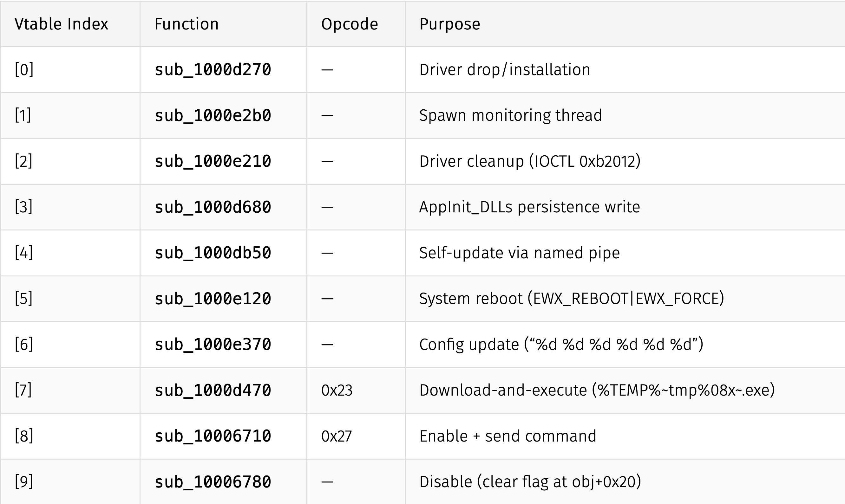
Task: Click vtable index [9] cell
Action: [24, 482]
